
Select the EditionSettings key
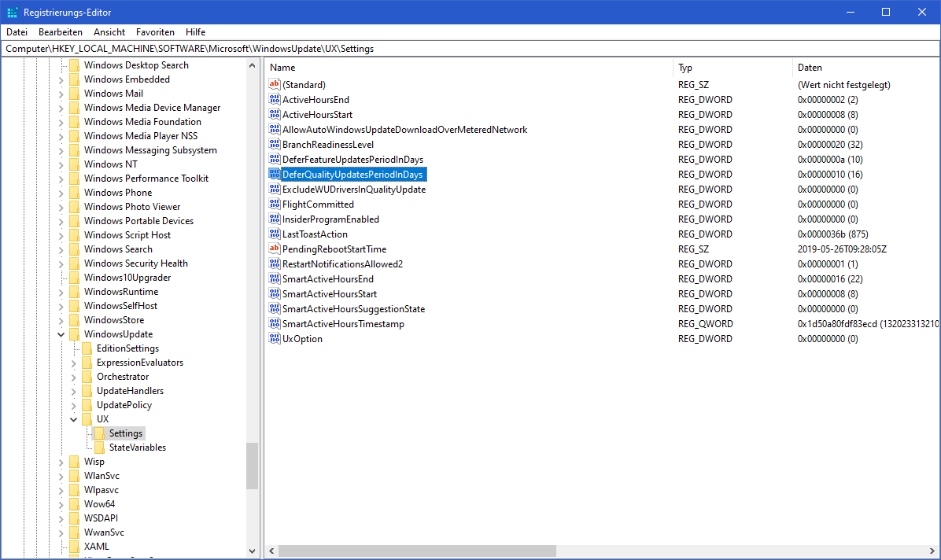[127, 348]
